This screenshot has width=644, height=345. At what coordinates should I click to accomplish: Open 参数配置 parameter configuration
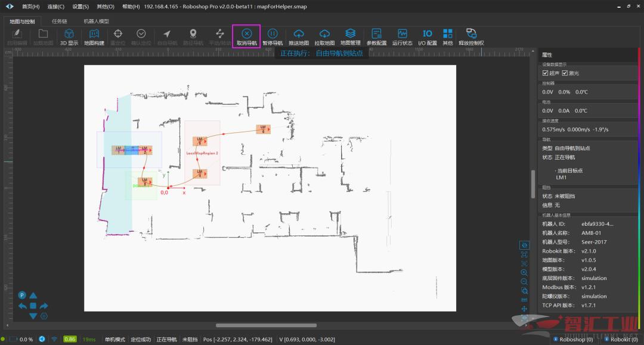click(376, 36)
